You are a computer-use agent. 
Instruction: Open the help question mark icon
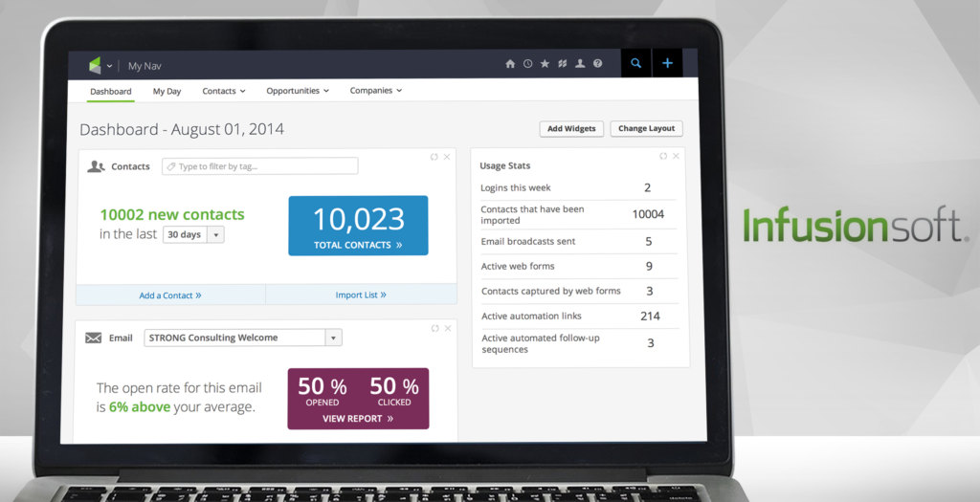(598, 64)
